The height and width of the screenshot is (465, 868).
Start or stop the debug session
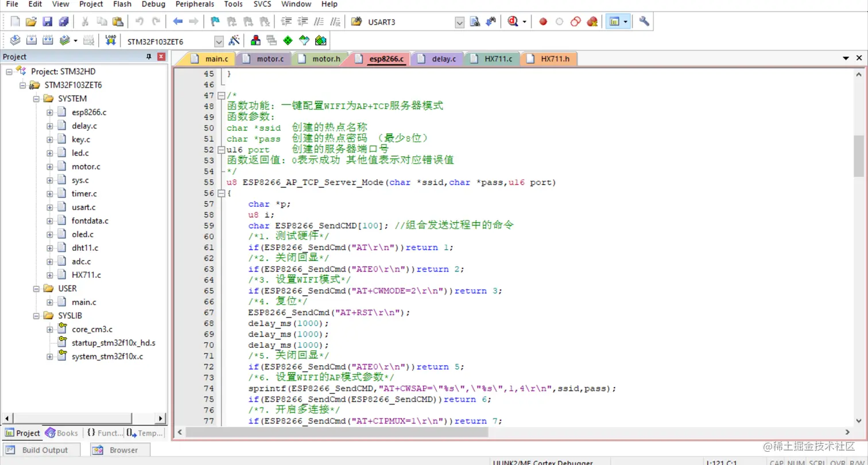[x=513, y=22]
